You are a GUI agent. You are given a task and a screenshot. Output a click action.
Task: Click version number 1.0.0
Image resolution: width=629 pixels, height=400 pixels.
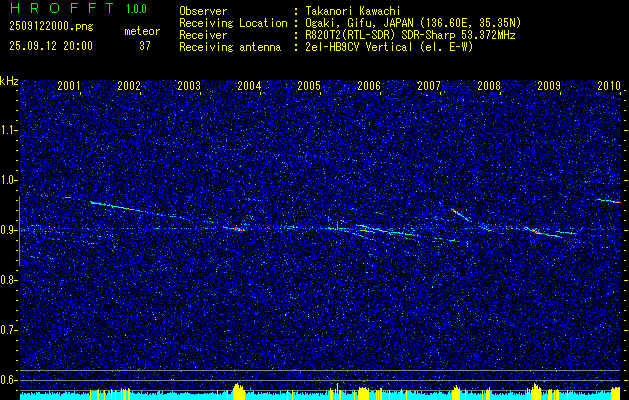click(136, 9)
